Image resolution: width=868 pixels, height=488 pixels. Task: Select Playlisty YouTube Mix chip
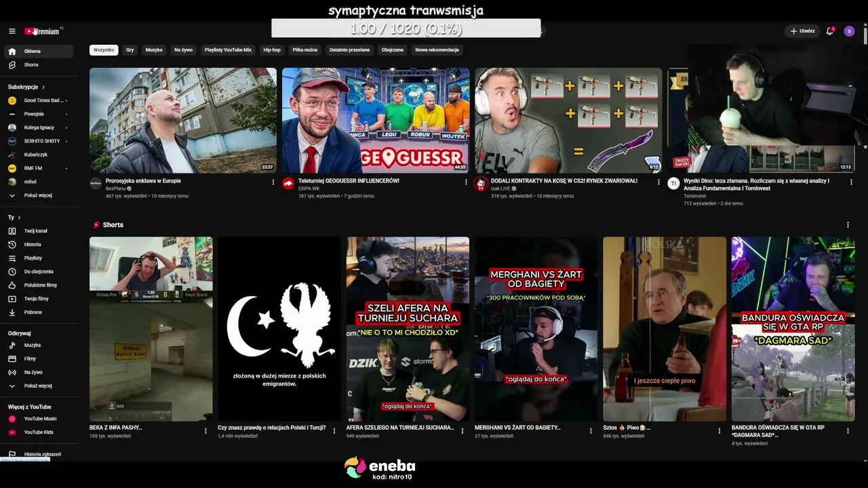[x=228, y=50]
